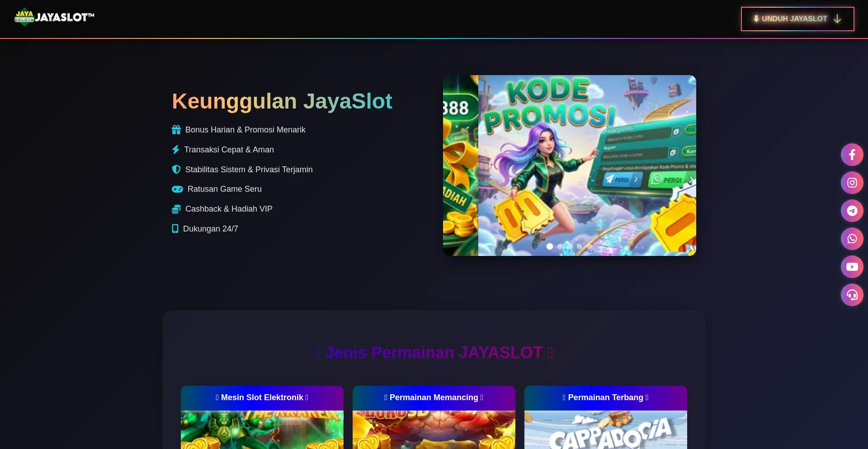
Task: Click the lightning icon beside Transaksi Cepat
Action: [175, 150]
